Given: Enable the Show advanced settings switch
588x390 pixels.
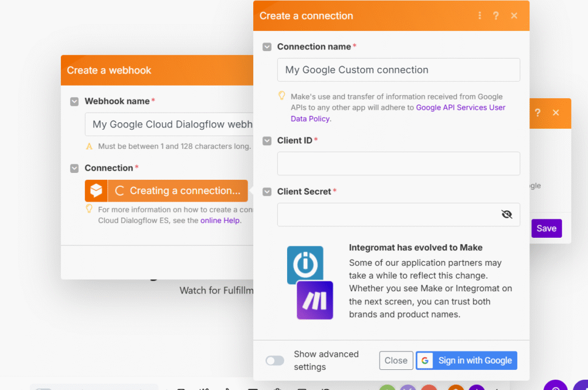Looking at the screenshot, I should (274, 361).
